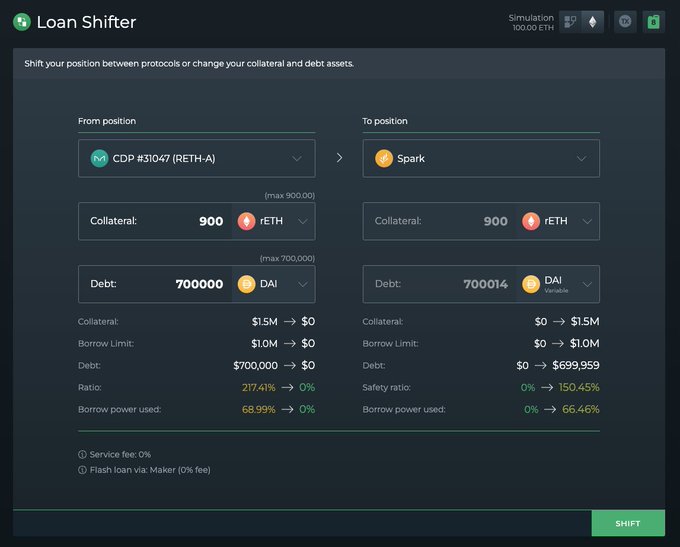Viewport: 680px width, 547px height.
Task: Open the To debt DAI Variable dropdown
Action: click(558, 284)
